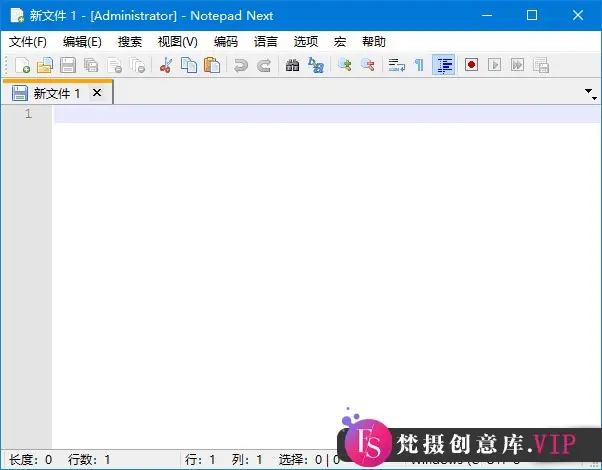602x470 pixels.
Task: Open the 视图(V) menu
Action: click(x=177, y=41)
